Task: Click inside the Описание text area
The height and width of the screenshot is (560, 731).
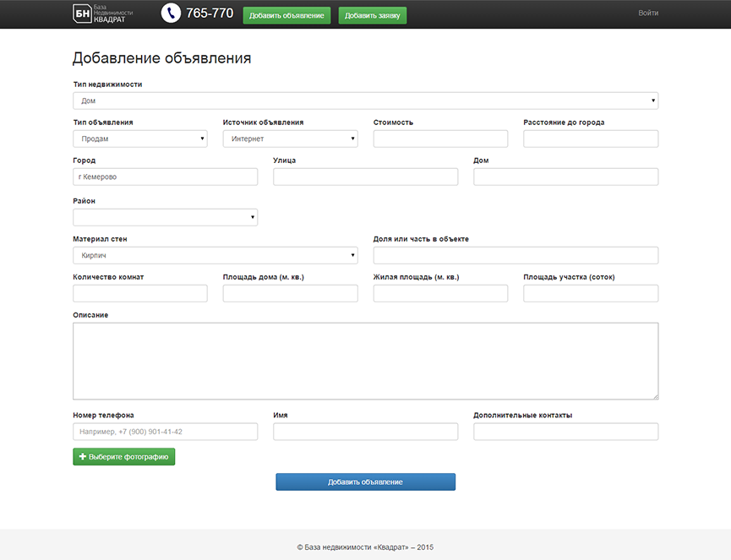Action: click(365, 361)
